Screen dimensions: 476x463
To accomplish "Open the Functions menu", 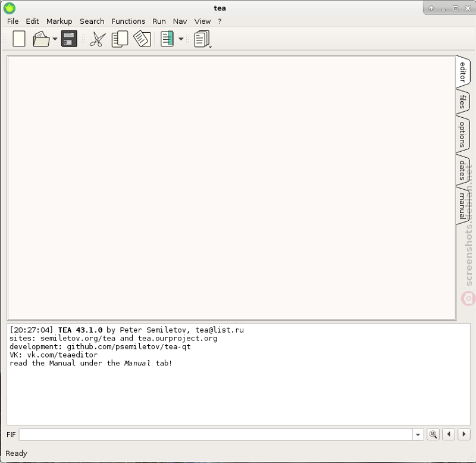I will (128, 21).
